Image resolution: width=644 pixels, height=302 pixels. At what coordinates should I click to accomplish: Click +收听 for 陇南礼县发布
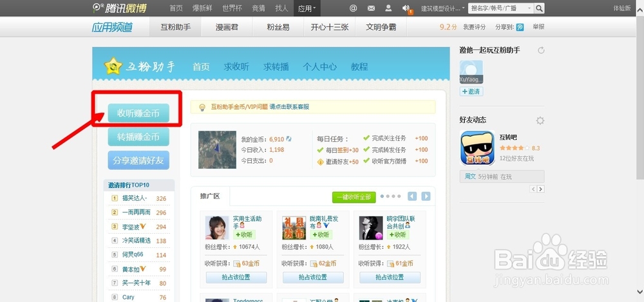[x=321, y=234]
